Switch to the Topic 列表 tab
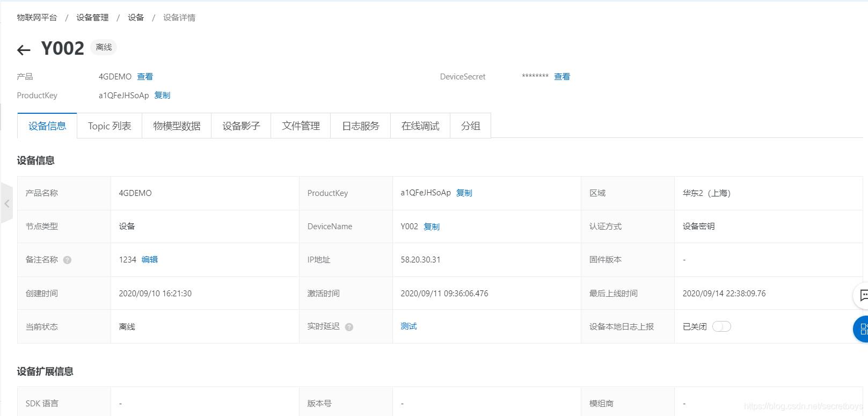868x416 pixels. point(110,126)
